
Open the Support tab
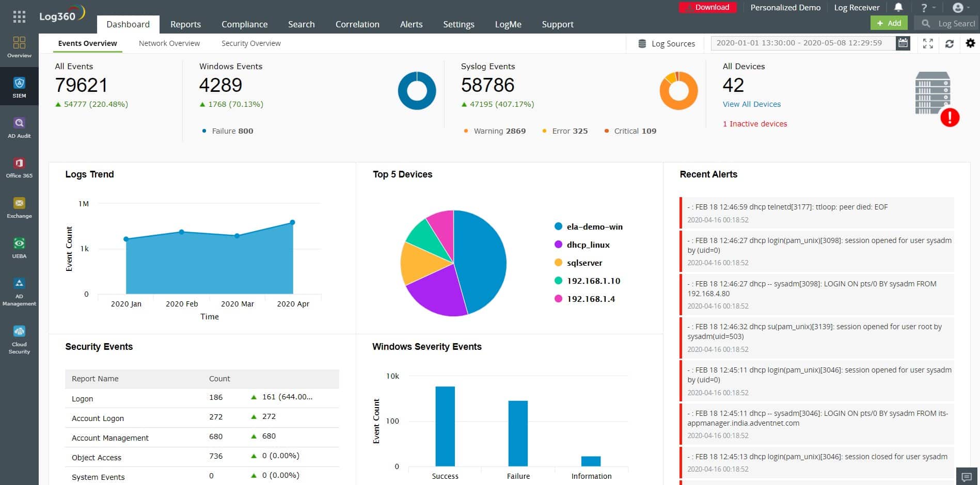tap(558, 24)
